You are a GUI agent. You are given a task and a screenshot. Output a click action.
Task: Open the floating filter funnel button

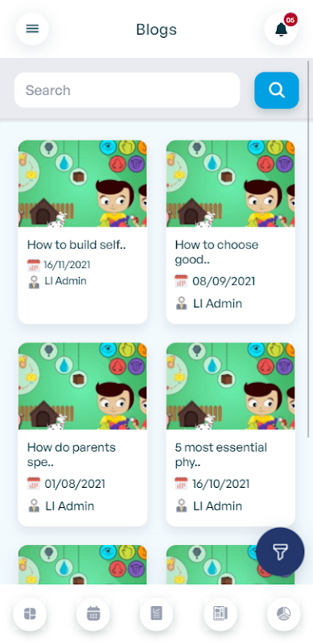(x=280, y=551)
